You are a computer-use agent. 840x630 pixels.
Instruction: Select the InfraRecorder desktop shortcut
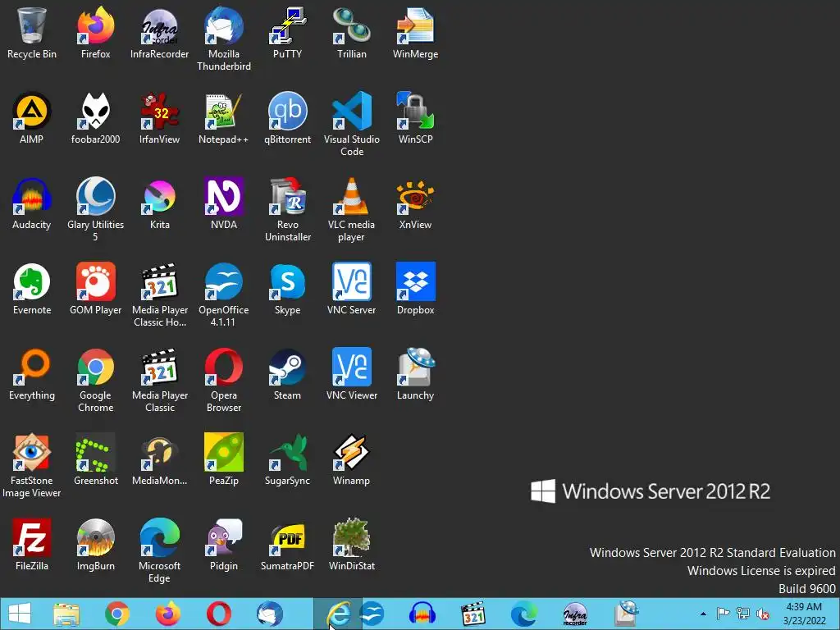coord(160,33)
